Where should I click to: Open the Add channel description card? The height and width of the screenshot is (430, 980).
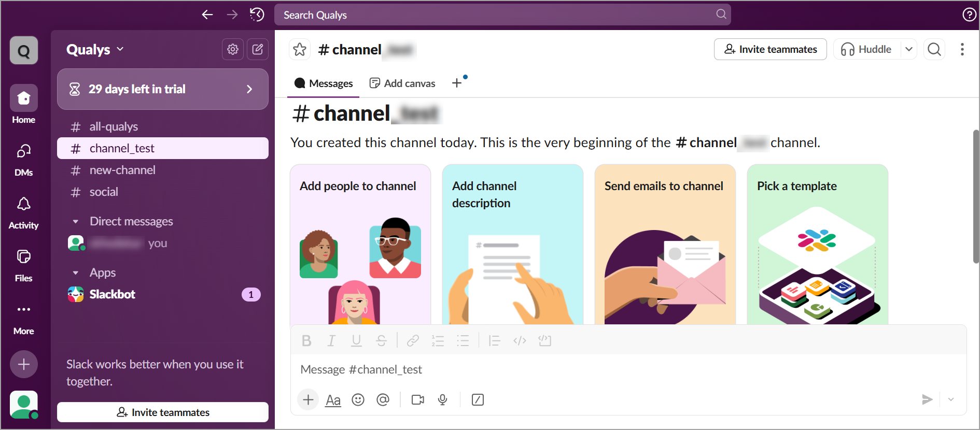pyautogui.click(x=513, y=245)
